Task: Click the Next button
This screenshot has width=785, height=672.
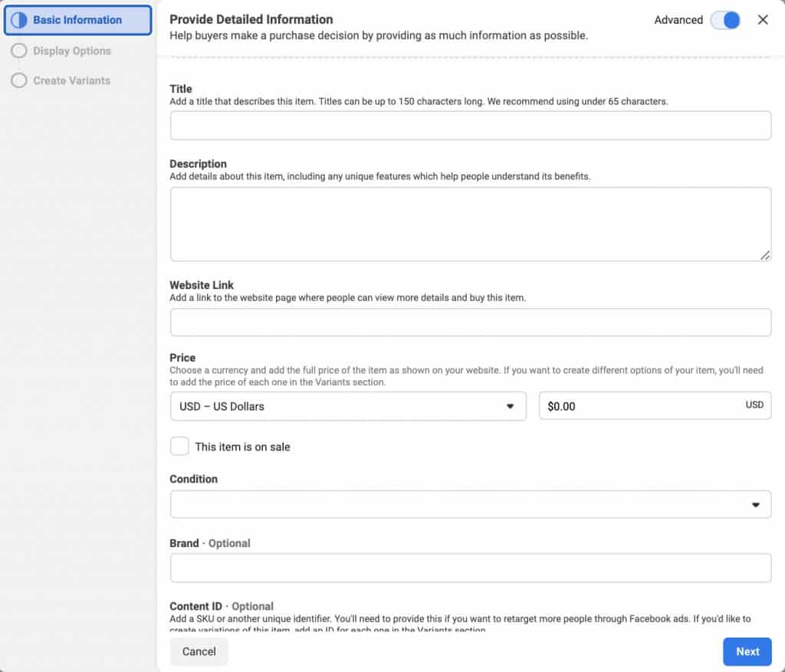Action: [x=747, y=651]
